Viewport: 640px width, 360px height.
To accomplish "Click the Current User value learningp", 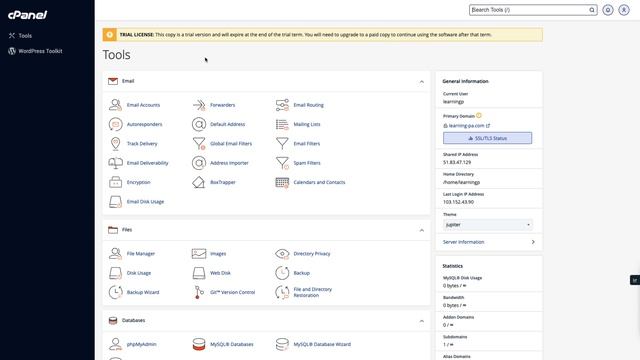I will pyautogui.click(x=453, y=102).
